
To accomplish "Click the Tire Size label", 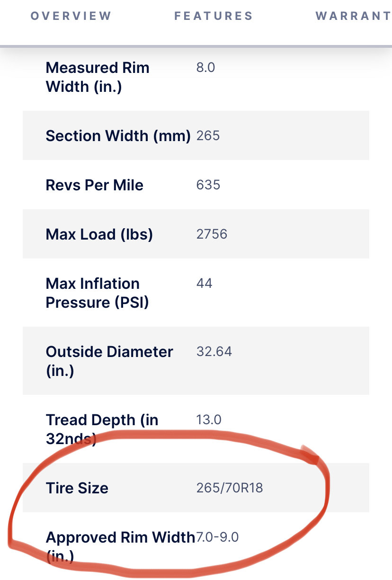I will (77, 488).
